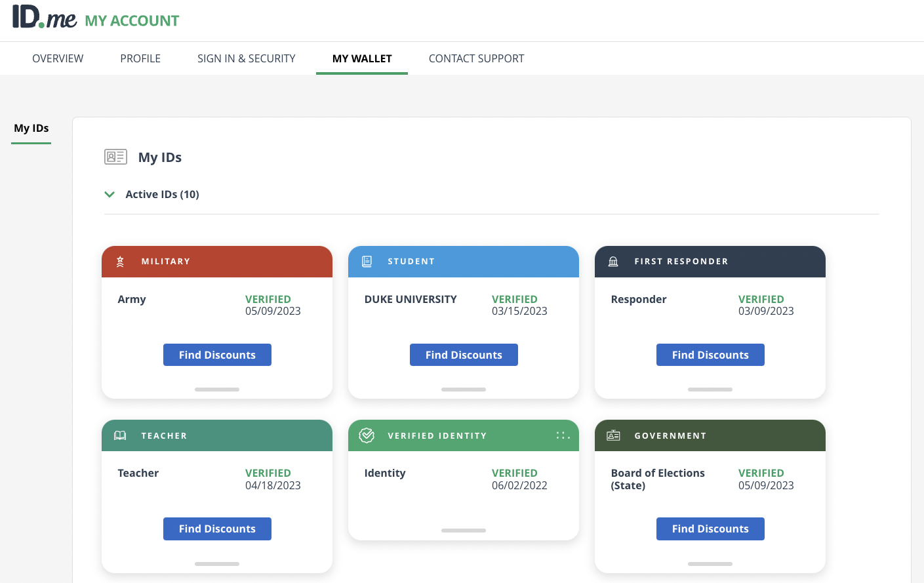The height and width of the screenshot is (583, 924).
Task: Click the My IDs card icon heading
Action: (x=115, y=157)
